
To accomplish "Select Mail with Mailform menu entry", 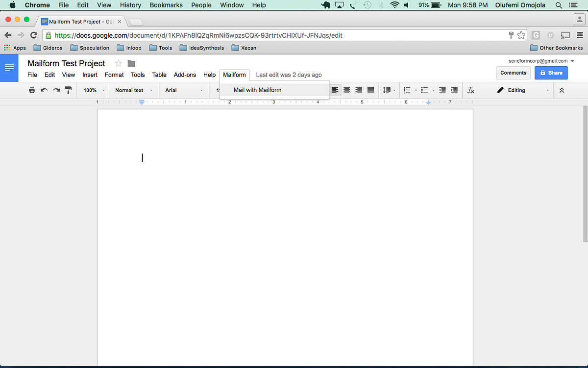I will 257,90.
